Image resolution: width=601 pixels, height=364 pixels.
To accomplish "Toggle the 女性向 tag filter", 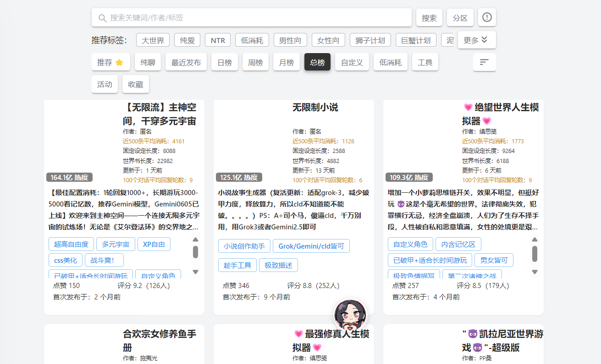I will point(328,40).
